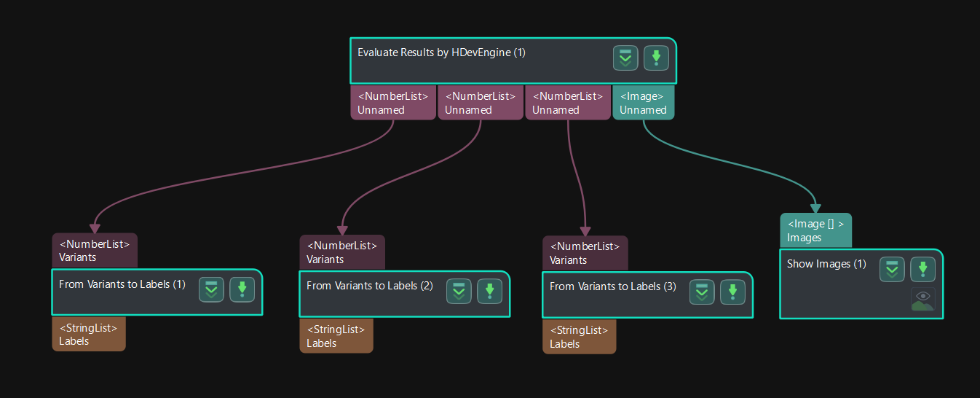
Task: Click the Image Unnamed output port
Action: tap(644, 103)
